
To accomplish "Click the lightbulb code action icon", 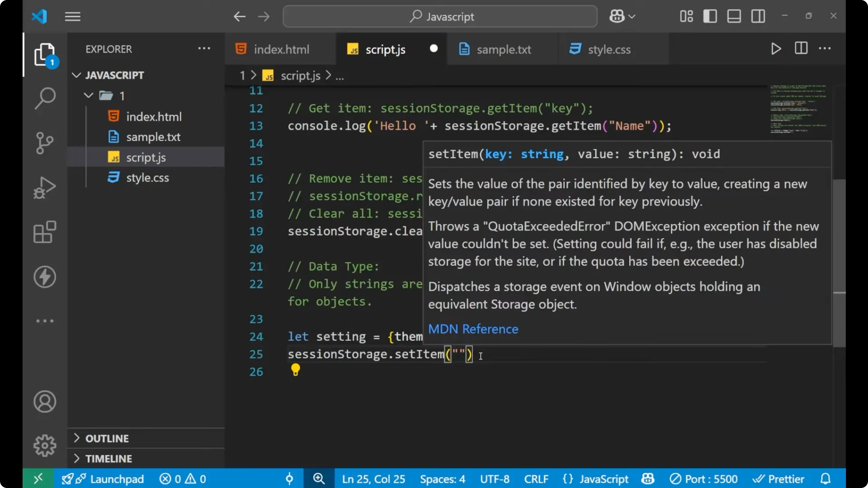I will (x=295, y=370).
